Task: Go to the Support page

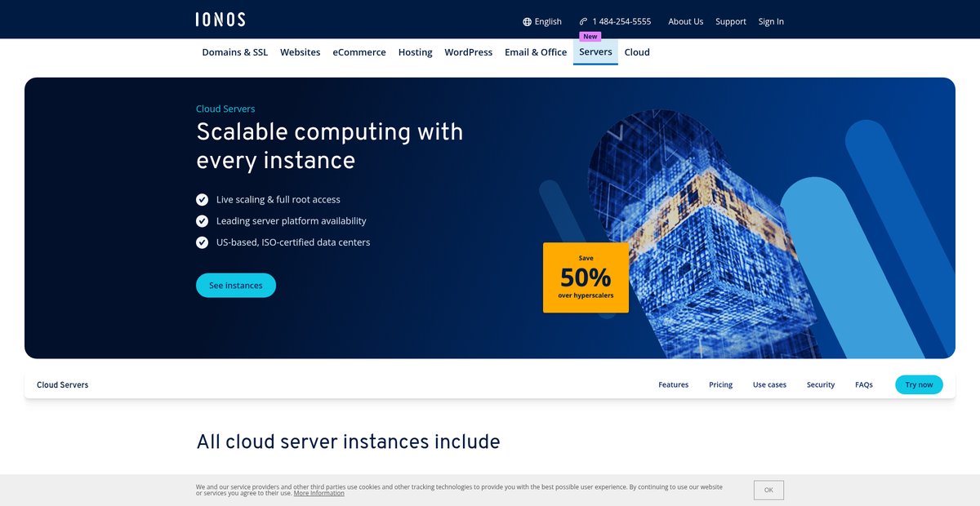Action: click(x=731, y=22)
